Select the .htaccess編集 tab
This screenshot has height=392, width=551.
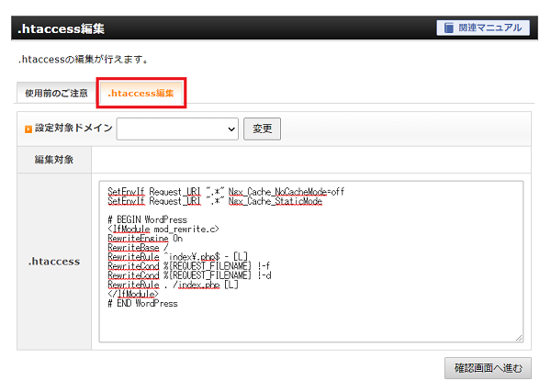141,93
